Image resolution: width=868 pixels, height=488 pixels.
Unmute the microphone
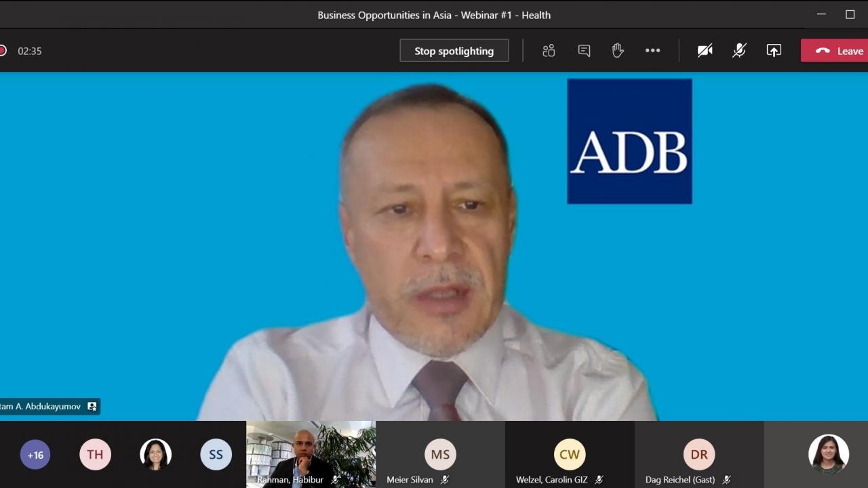click(x=740, y=51)
